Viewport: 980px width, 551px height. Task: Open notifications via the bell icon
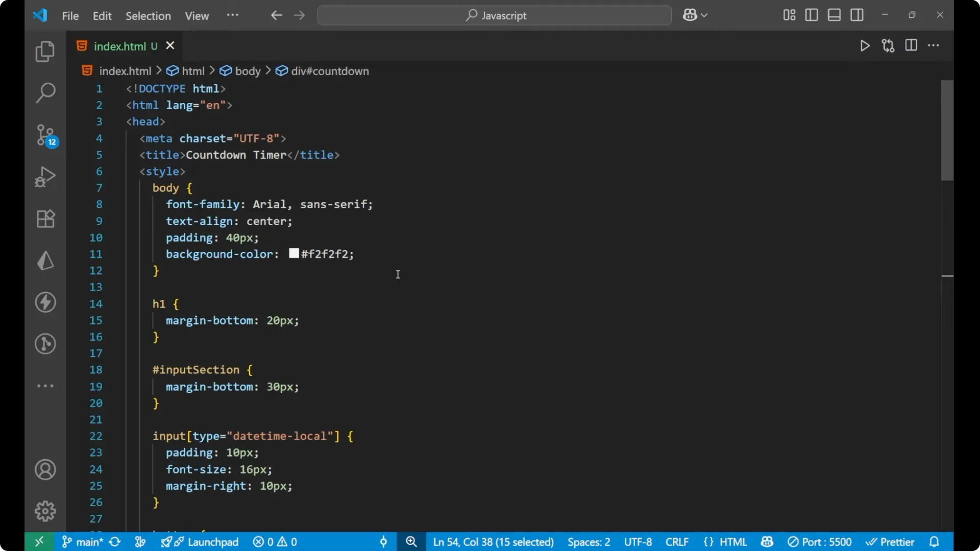pyautogui.click(x=935, y=542)
